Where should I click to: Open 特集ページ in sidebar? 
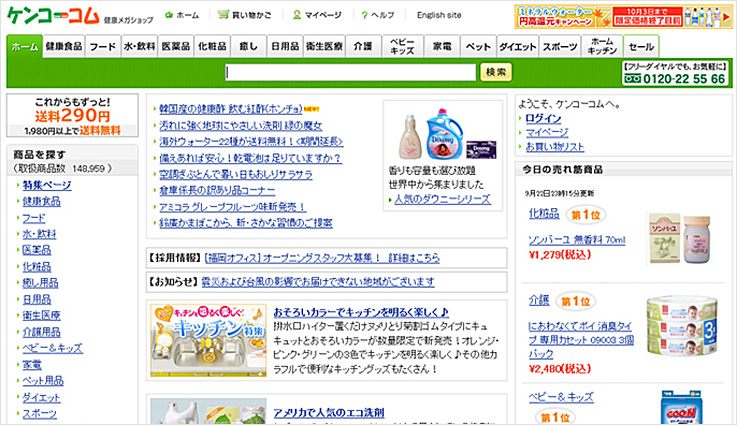(47, 185)
